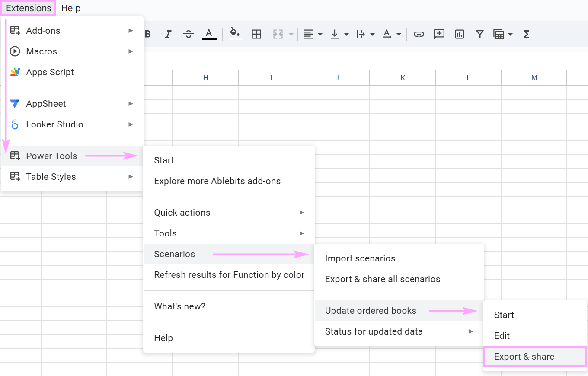Click the insert comment icon
The image size is (588, 376).
click(x=439, y=34)
